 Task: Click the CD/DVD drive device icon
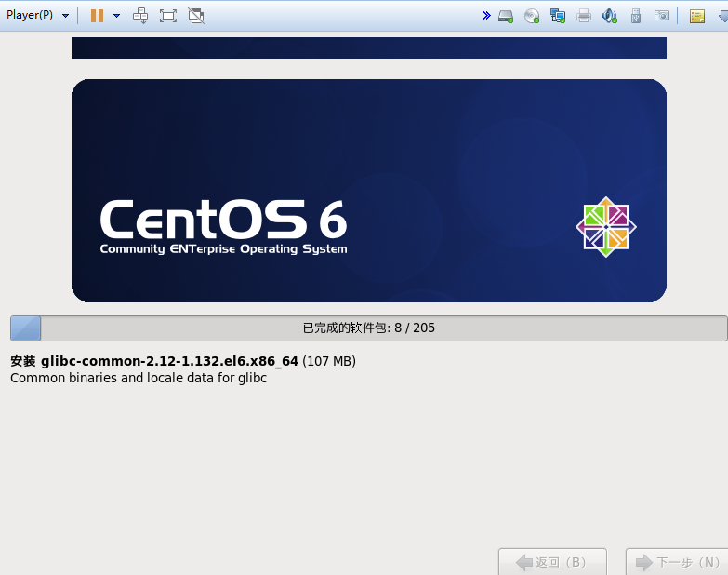point(532,16)
